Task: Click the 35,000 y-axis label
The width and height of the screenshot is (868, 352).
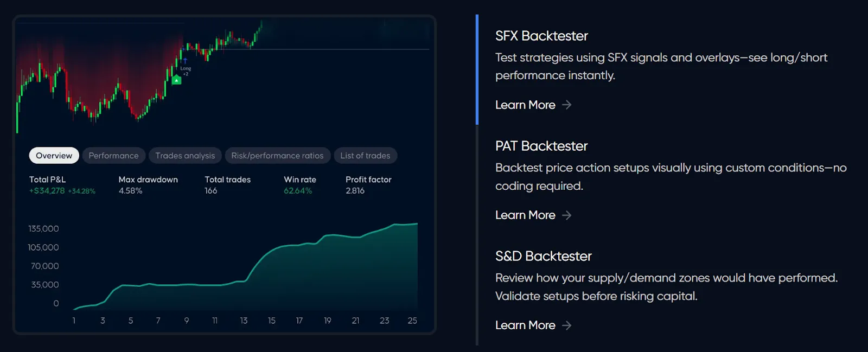Action: tap(45, 285)
